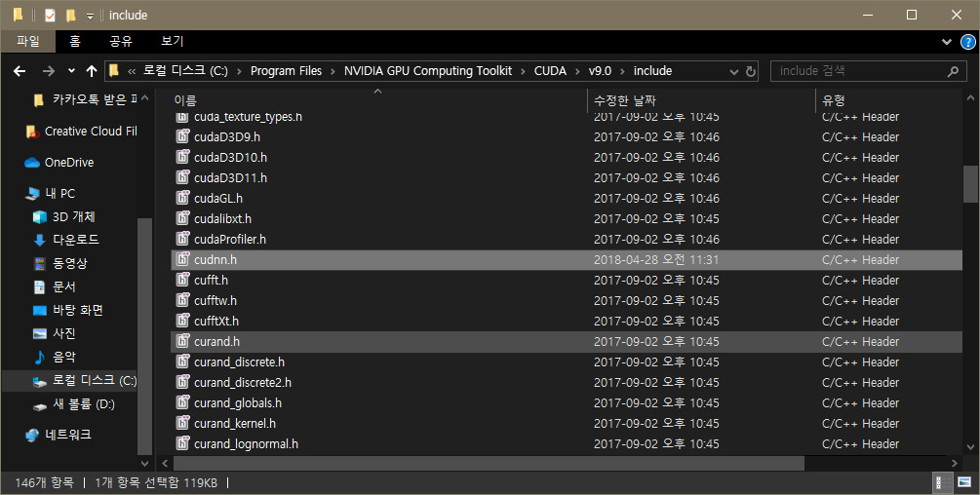Open the 보기 ribbon tab

(x=172, y=41)
